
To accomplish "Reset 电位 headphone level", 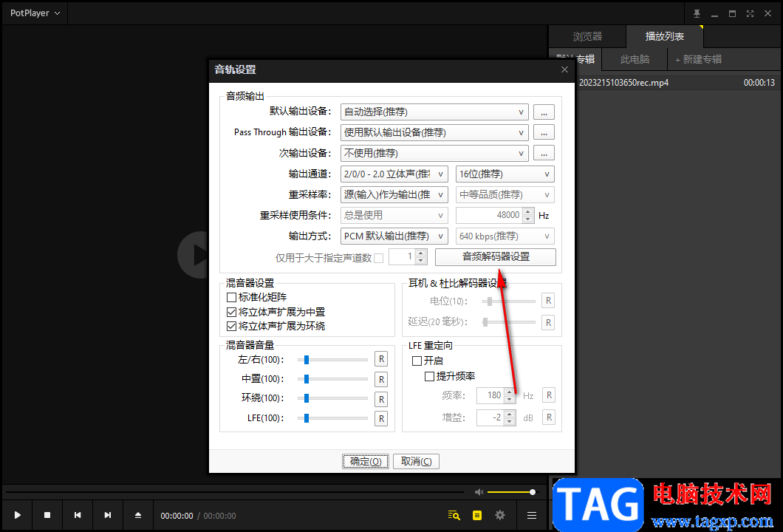I will pos(548,301).
